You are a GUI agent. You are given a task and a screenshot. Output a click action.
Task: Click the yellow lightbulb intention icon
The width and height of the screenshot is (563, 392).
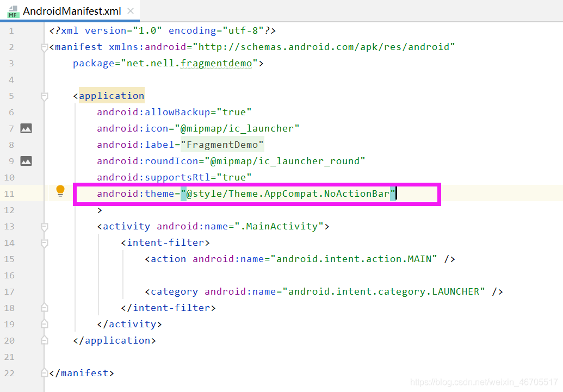pyautogui.click(x=60, y=191)
